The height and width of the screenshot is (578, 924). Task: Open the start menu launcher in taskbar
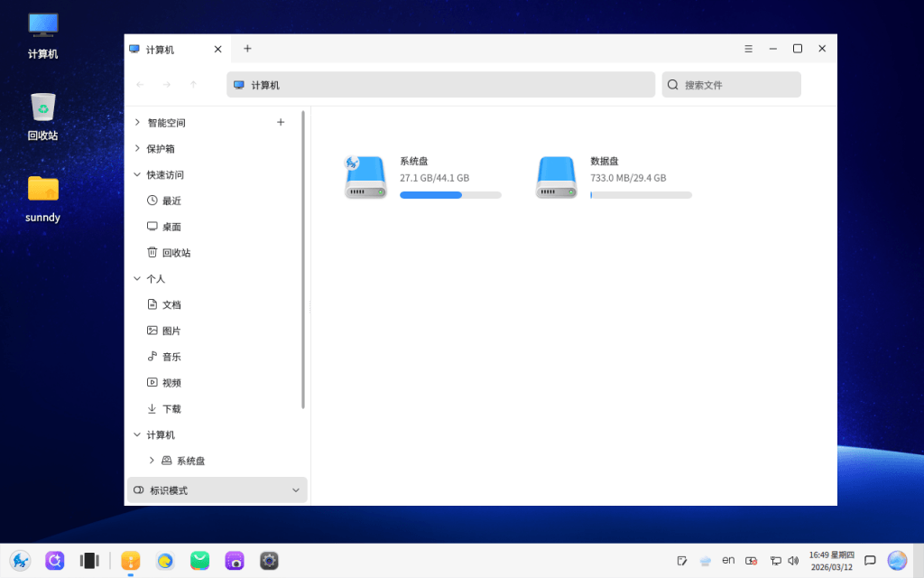[x=20, y=560]
